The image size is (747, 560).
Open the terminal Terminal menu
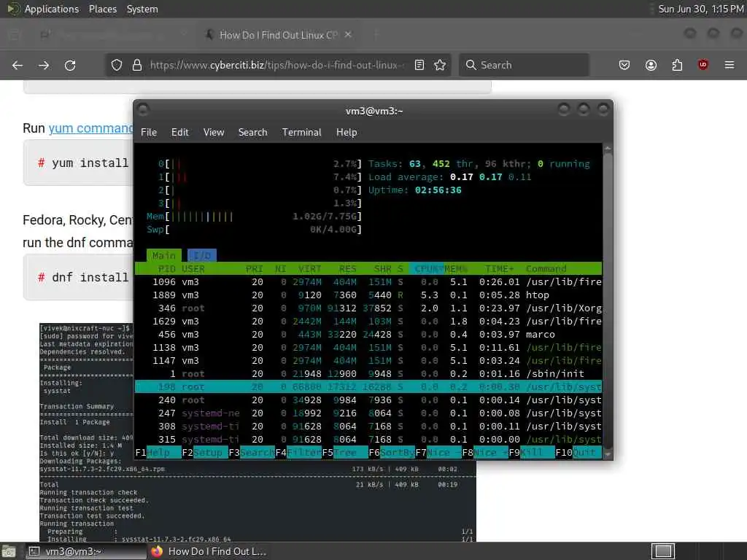(x=301, y=133)
